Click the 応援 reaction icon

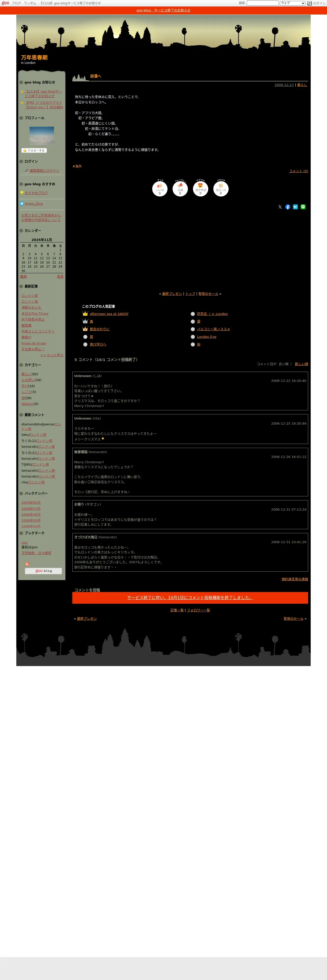click(x=180, y=189)
